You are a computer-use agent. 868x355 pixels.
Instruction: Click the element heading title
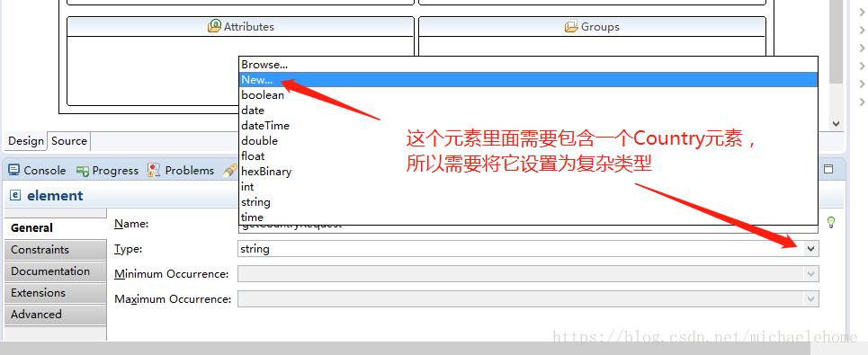55,196
